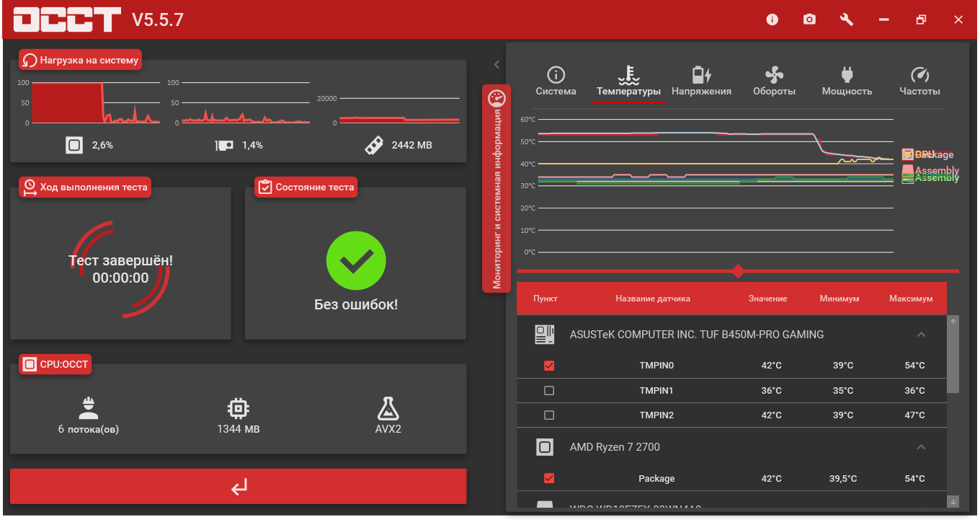The width and height of the screenshot is (980, 525).
Task: Click the RAM memory icon showing 2442 MB
Action: [x=373, y=145]
